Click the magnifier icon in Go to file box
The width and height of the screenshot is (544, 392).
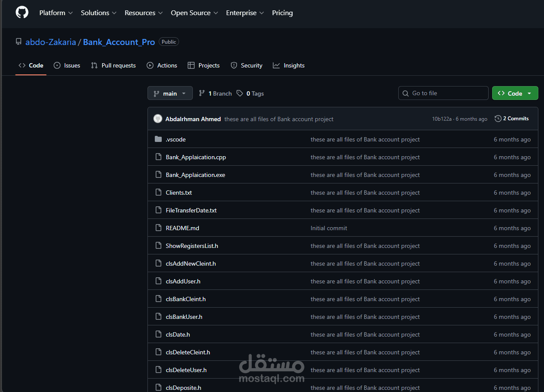(406, 93)
